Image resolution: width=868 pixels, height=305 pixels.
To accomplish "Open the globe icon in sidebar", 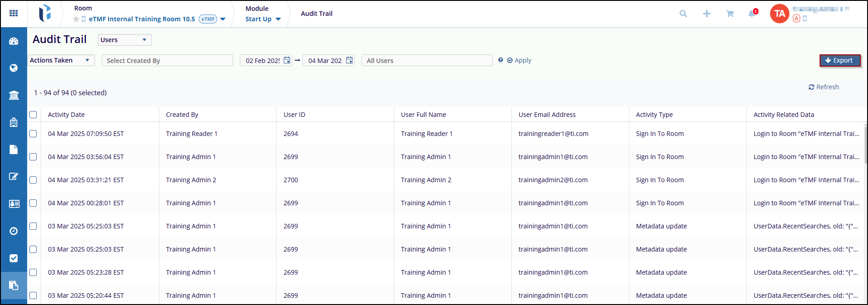I will tap(14, 68).
